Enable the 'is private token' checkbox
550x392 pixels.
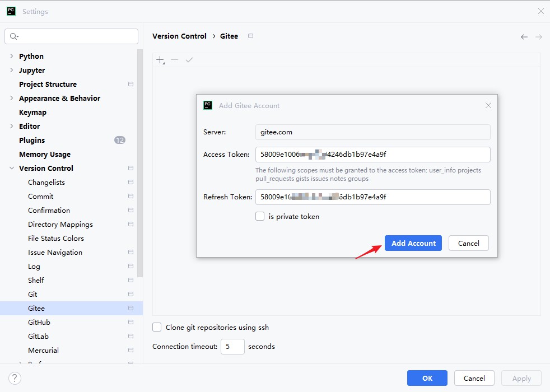point(260,216)
